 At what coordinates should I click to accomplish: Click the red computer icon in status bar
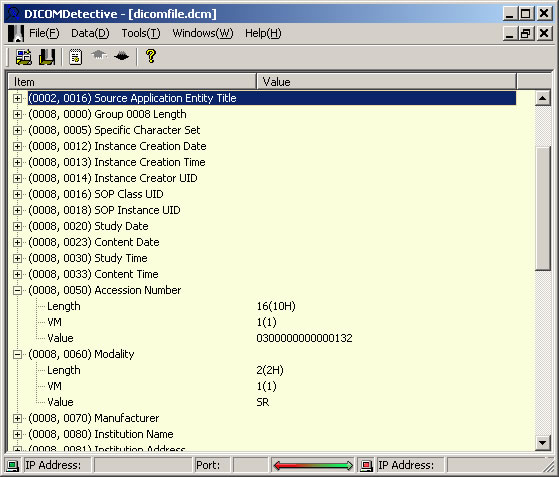[366, 465]
